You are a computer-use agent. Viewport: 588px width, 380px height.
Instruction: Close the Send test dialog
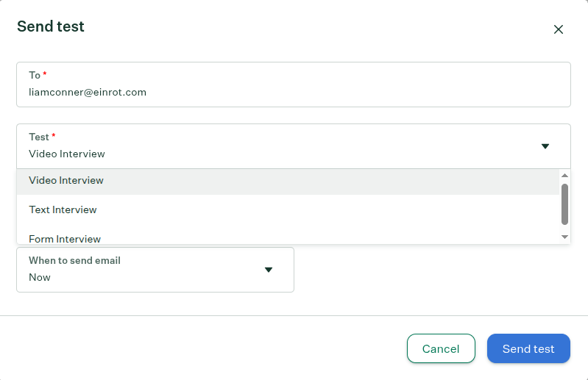click(559, 29)
